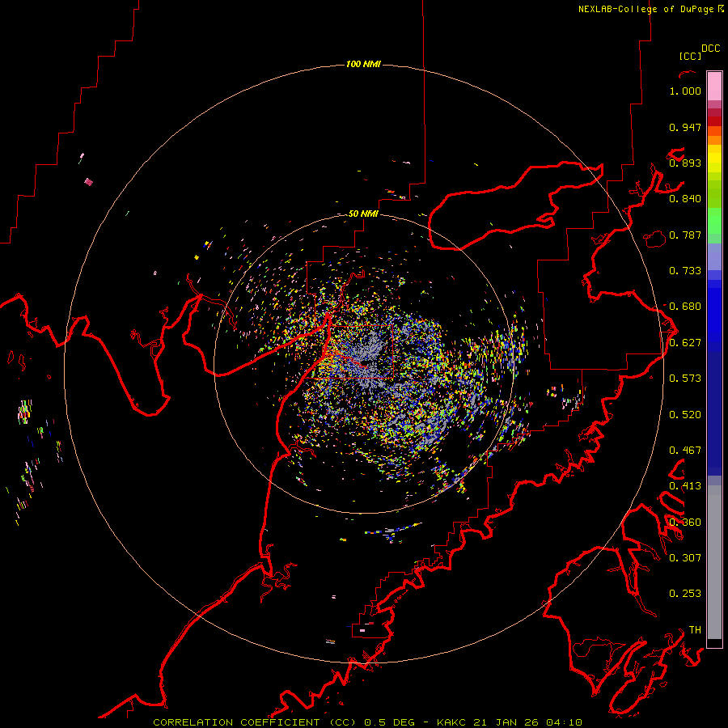
Task: Click the DCC product label above scale
Action: pos(710,49)
